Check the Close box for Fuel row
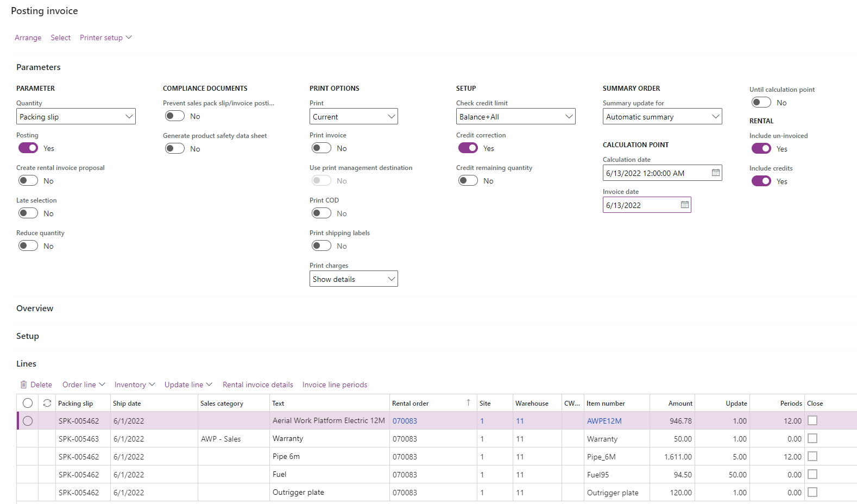Screen dimensions: 857x504 point(812,474)
